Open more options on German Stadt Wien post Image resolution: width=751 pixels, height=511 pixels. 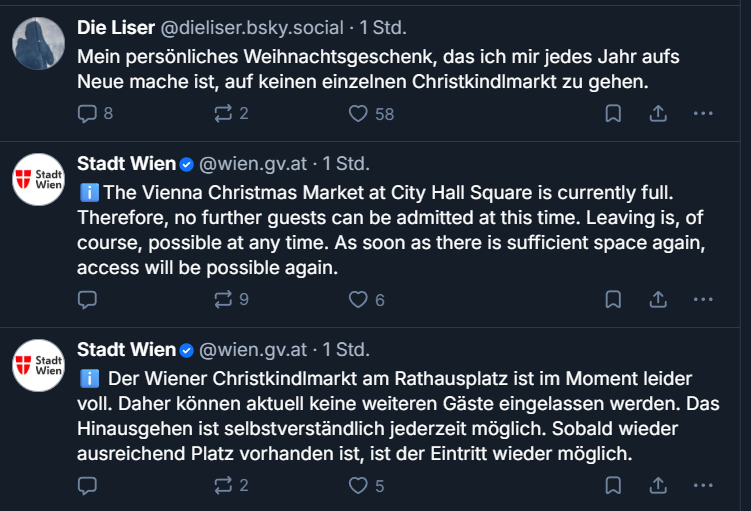703,486
